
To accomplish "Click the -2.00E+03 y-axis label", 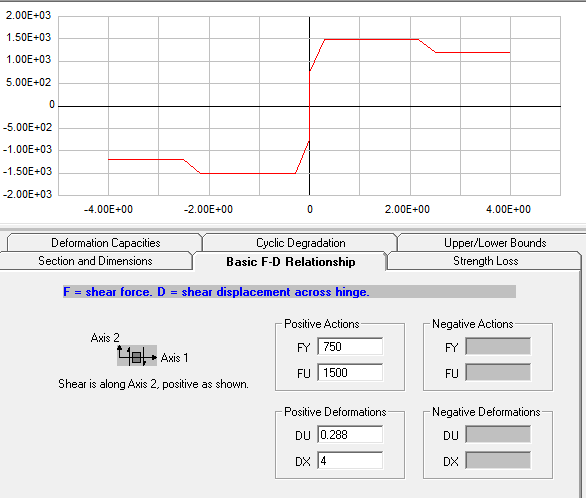I will coord(27,194).
